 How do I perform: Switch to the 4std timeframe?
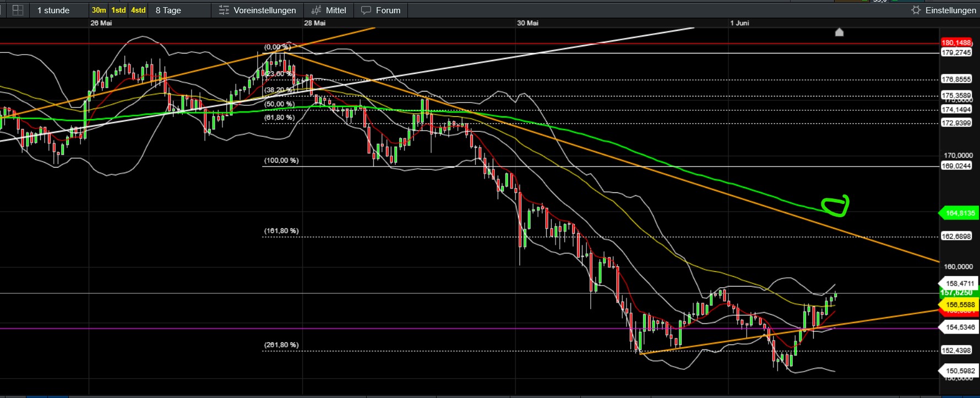[x=138, y=10]
